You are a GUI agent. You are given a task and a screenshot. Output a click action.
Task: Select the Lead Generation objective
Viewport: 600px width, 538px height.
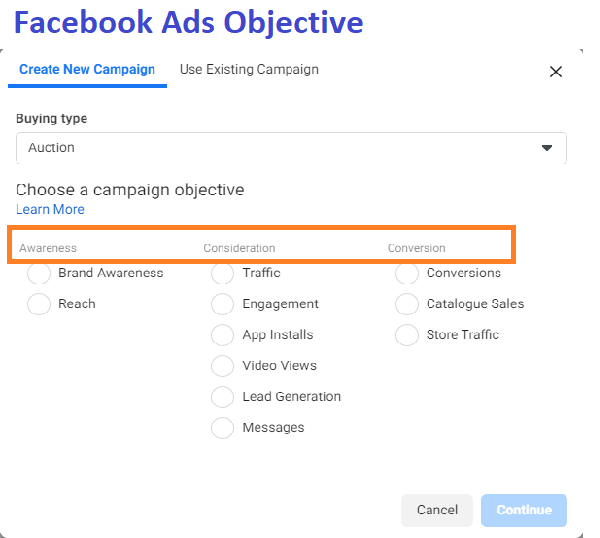coord(223,397)
